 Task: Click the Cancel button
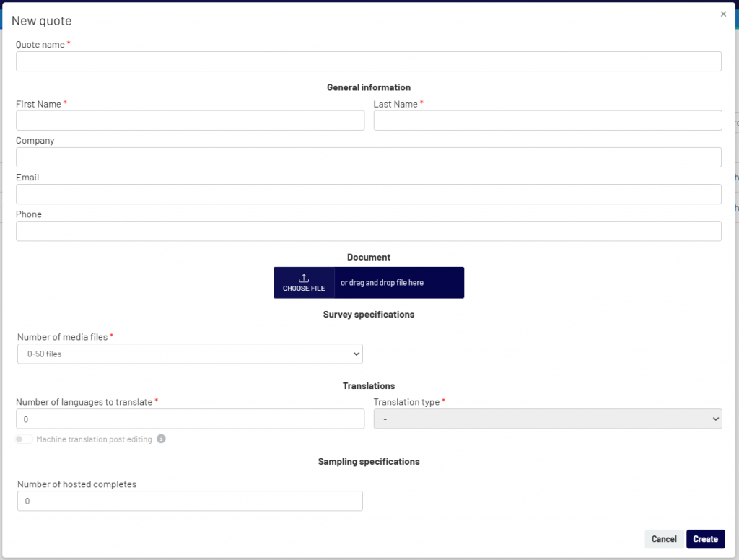coord(664,539)
